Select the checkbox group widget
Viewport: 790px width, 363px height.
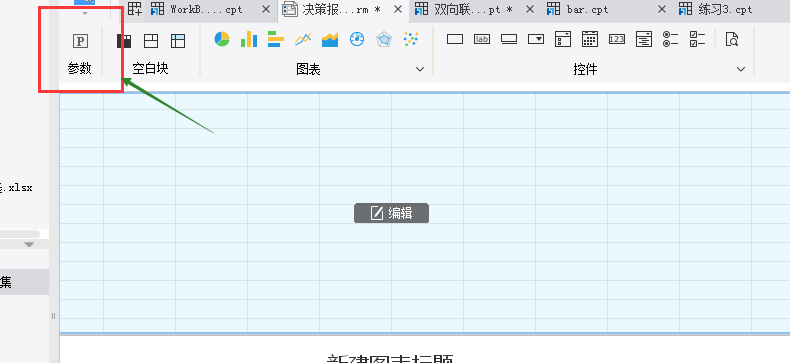click(x=697, y=39)
